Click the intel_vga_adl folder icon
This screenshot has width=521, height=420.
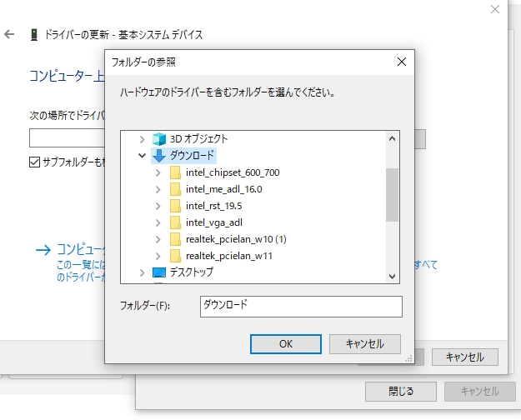point(175,222)
